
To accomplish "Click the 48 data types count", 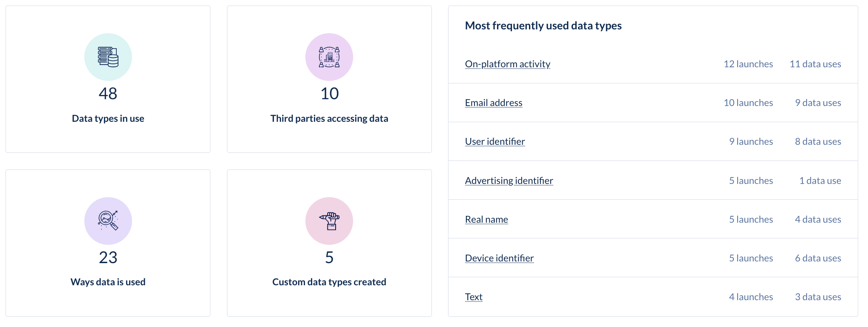I will click(x=108, y=94).
